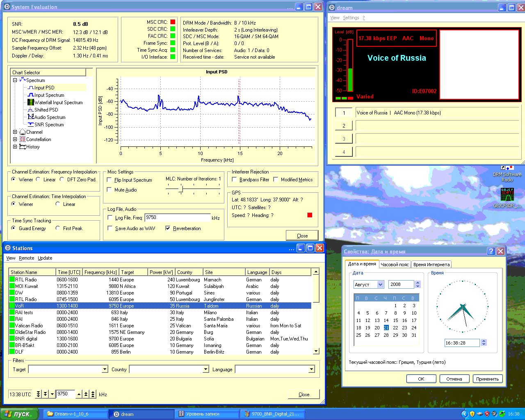
Task: Select service button 1 Voice of Russia
Action: [344, 113]
